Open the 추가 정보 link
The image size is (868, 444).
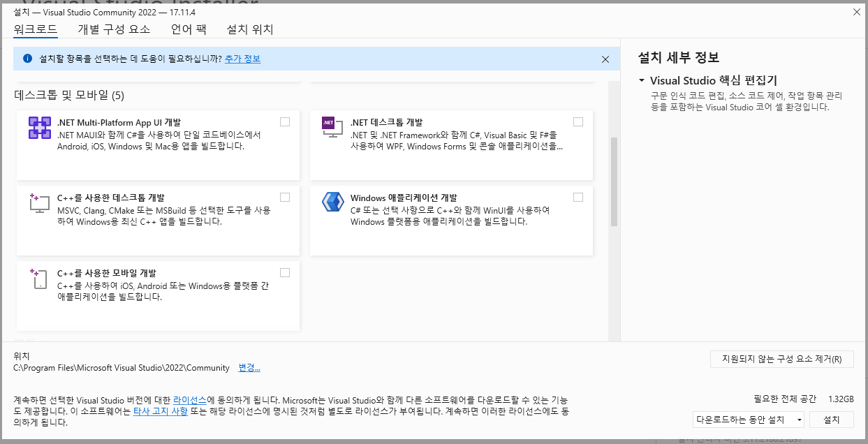[242, 59]
